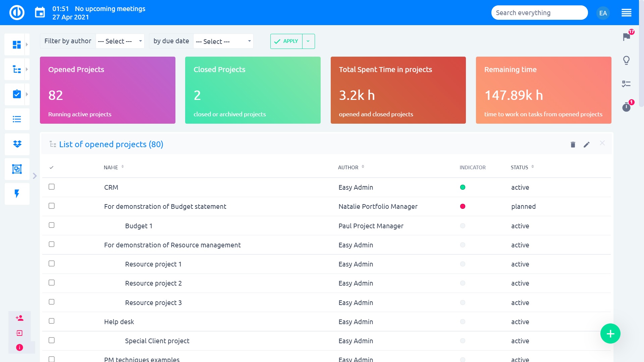Screen dimensions: 644x362
Task: Expand the arrow beside APPLY button
Action: (308, 41)
